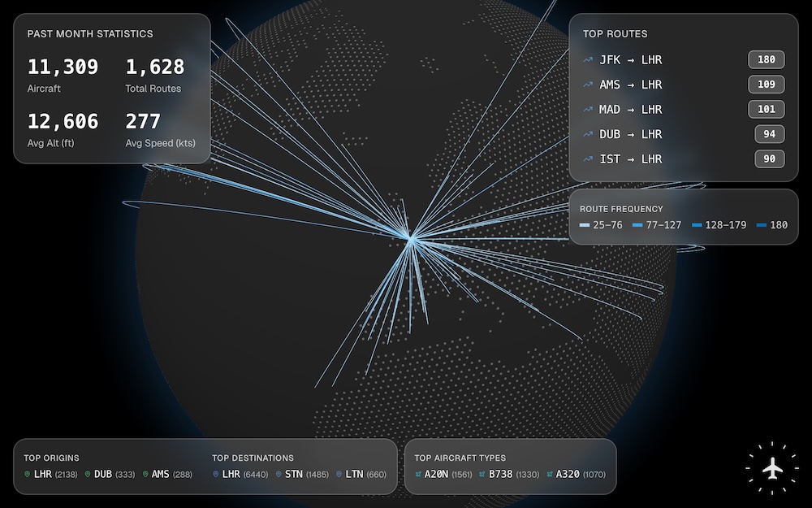The width and height of the screenshot is (812, 508).
Task: Click the 1,628 Total Routes statistic
Action: click(x=154, y=75)
